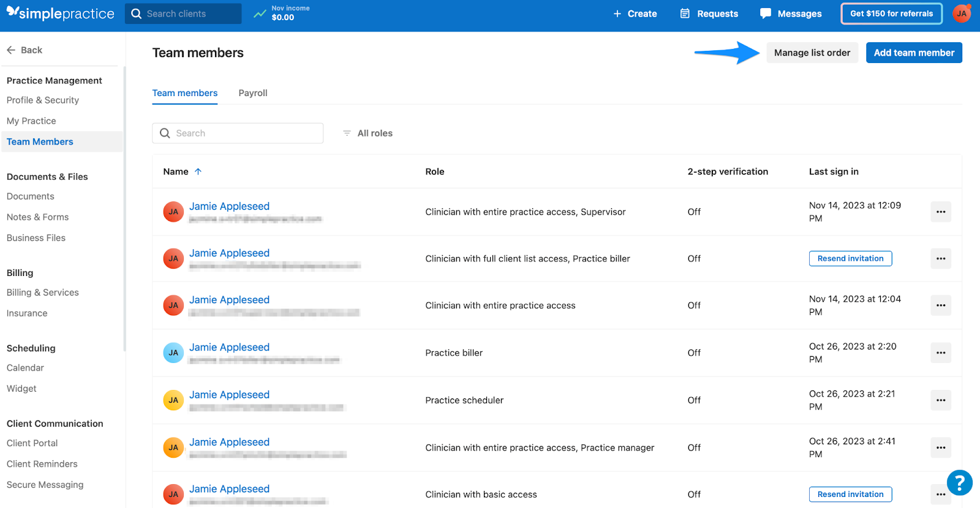Select the Team members tab
980x508 pixels.
[x=185, y=93]
